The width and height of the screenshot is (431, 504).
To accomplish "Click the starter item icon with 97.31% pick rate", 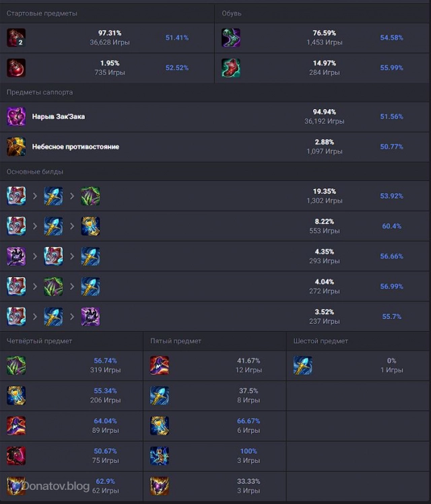I will tap(16, 38).
